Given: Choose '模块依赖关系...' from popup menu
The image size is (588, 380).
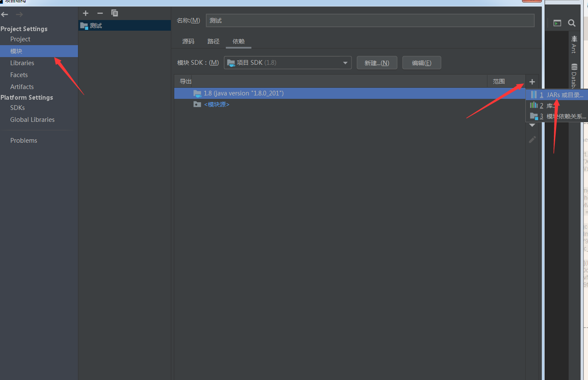Looking at the screenshot, I should 557,116.
